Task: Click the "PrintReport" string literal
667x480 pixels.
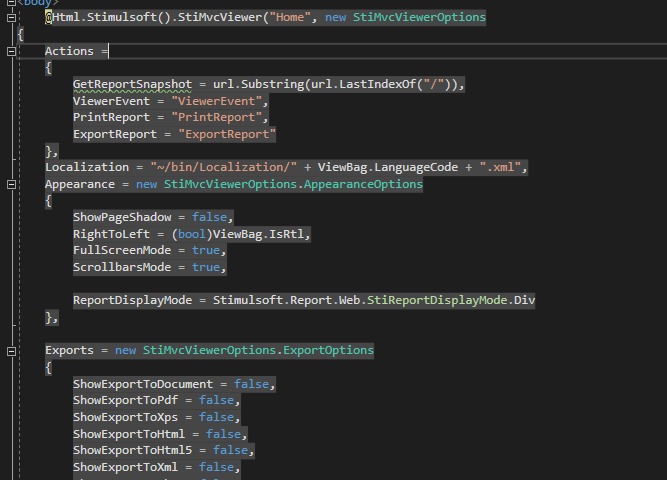Action: pos(216,117)
